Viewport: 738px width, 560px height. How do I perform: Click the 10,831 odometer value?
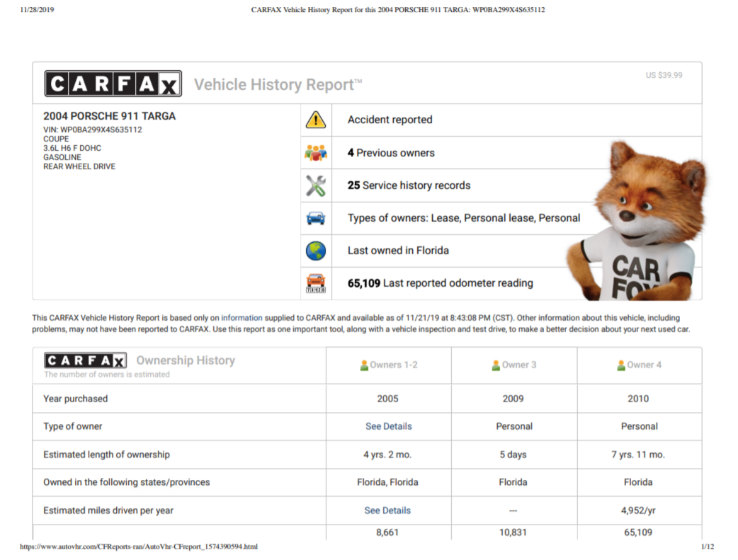(x=513, y=532)
